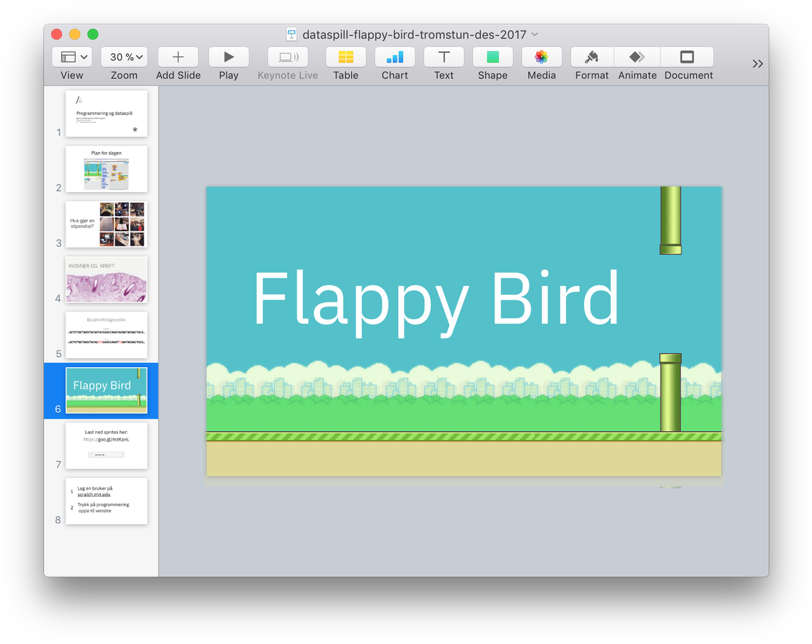This screenshot has height=644, width=812.
Task: Open the Document inspector
Action: pos(687,57)
